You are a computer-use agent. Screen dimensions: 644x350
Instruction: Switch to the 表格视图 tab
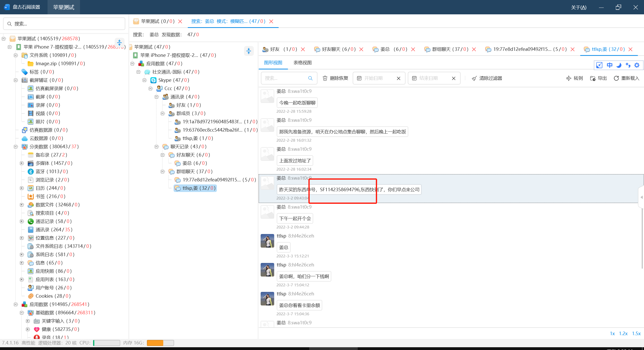tap(302, 63)
